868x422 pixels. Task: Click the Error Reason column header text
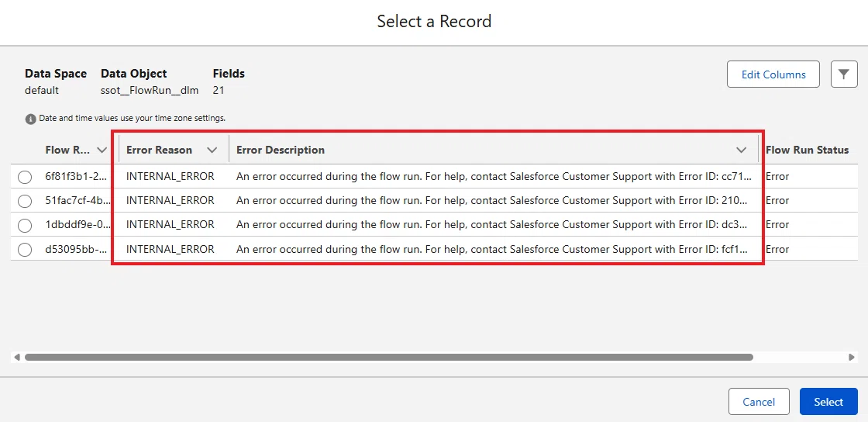[160, 150]
